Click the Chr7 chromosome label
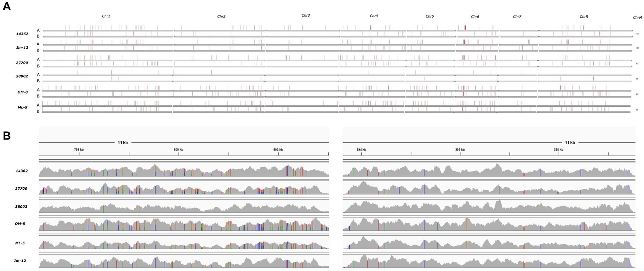 pos(517,17)
